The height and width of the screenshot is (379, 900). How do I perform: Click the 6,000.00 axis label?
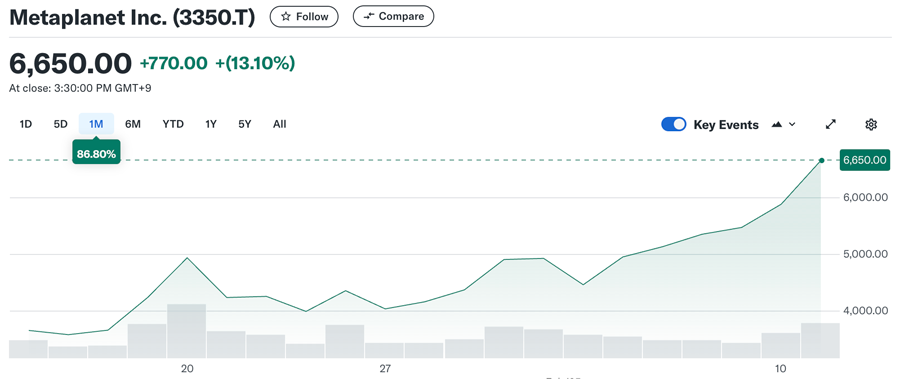click(x=865, y=198)
